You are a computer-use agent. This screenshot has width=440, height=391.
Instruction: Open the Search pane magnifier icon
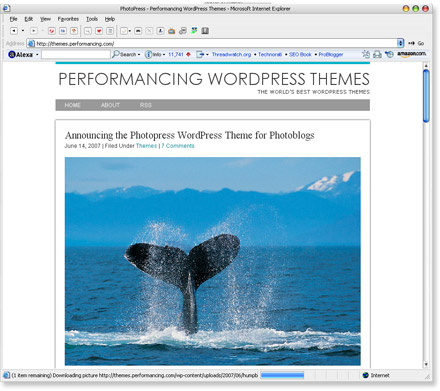point(88,31)
